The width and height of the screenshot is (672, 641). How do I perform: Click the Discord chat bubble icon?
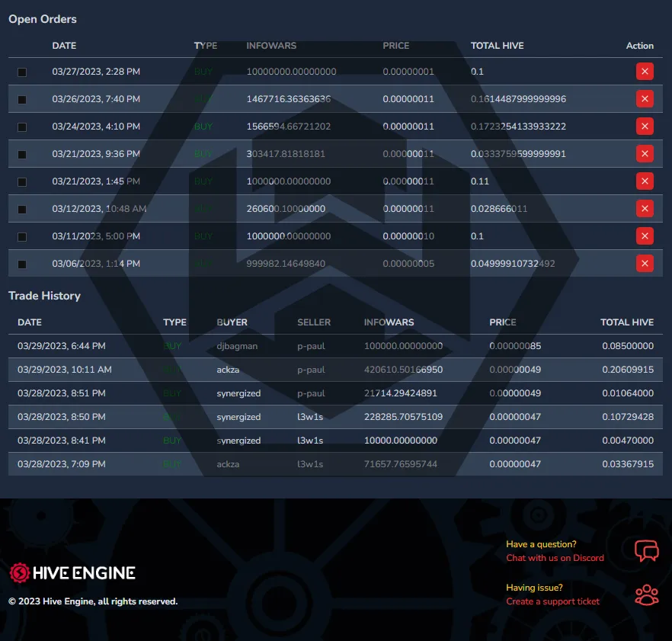[646, 551]
